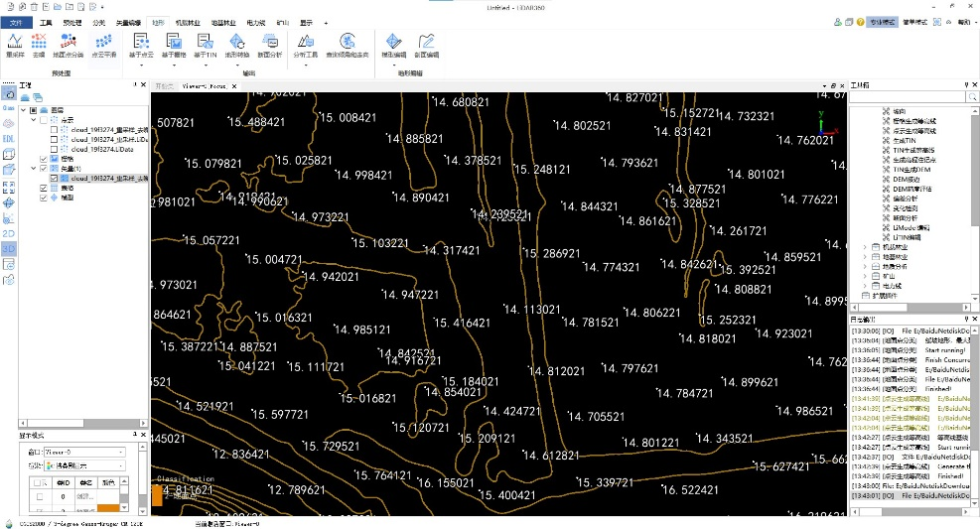Click the slope and aspect query icon
This screenshot has width=980, height=529.
click(x=348, y=42)
